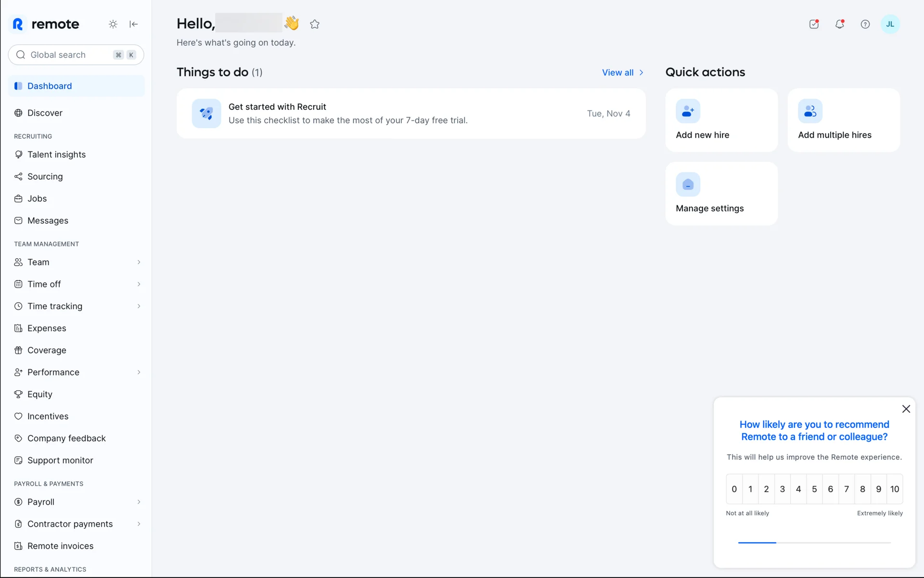This screenshot has height=578, width=924.
Task: Choose rating 10 in the recommendation survey
Action: tap(894, 489)
